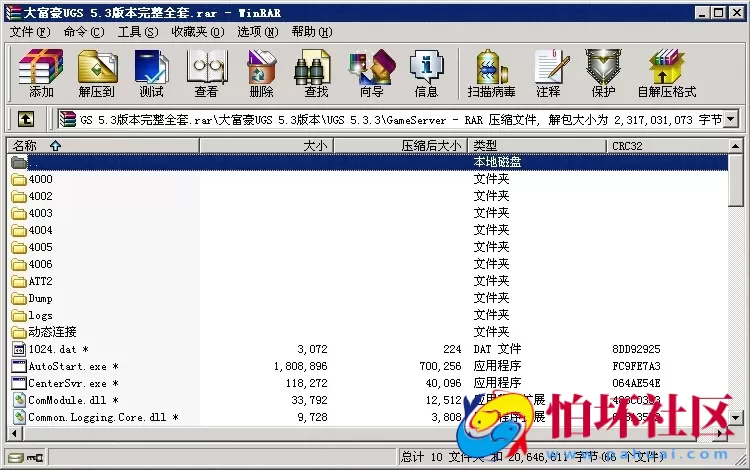Click the CRC value 8DD92925
This screenshot has width=750, height=470.
[636, 350]
